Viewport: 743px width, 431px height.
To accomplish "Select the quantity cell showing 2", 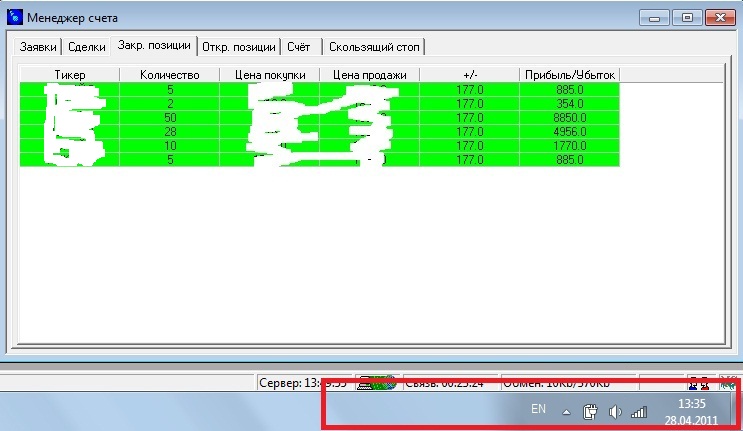I will pyautogui.click(x=170, y=104).
